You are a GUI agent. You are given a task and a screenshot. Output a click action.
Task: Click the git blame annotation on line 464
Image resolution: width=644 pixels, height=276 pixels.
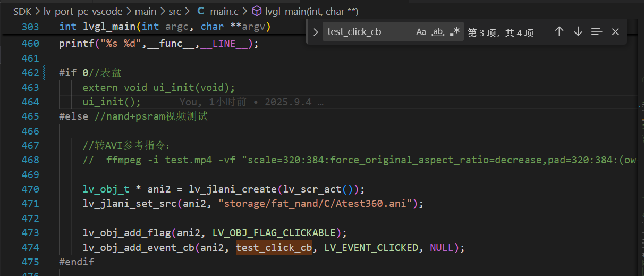[251, 102]
